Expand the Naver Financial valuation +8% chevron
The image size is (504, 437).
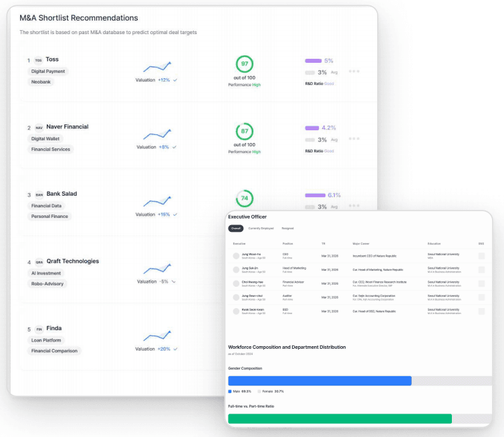point(174,147)
